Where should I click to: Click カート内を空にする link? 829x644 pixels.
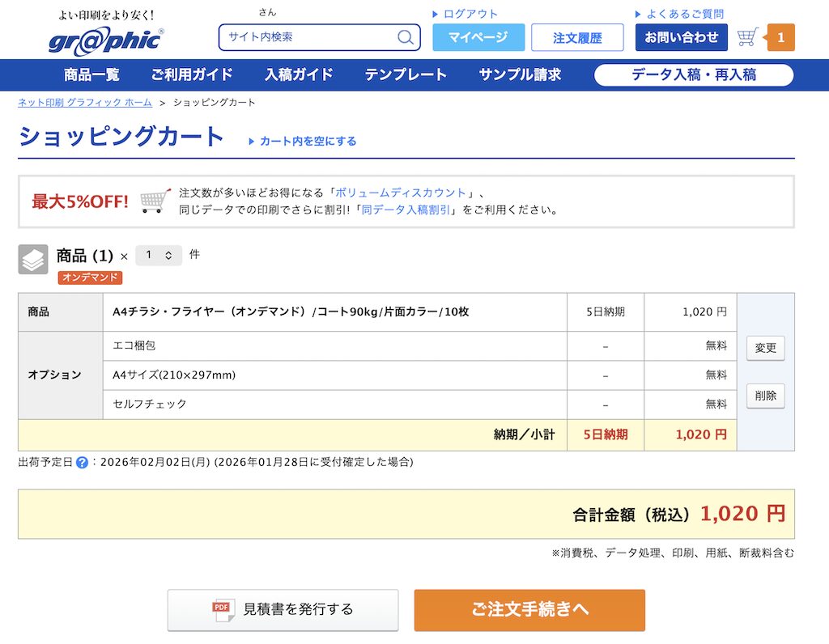click(308, 141)
